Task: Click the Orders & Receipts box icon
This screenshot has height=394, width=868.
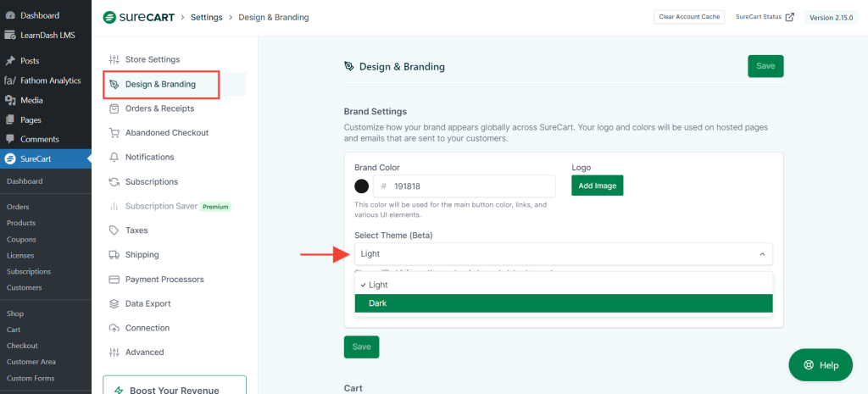Action: [114, 108]
